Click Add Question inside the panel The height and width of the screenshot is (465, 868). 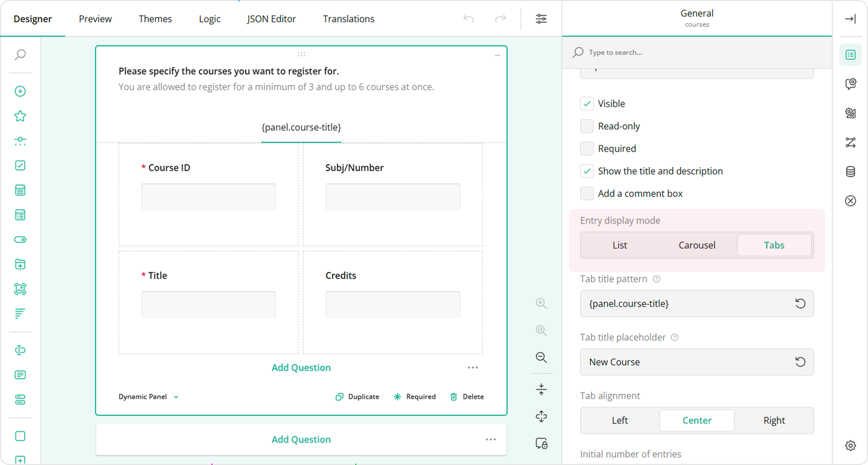point(301,367)
